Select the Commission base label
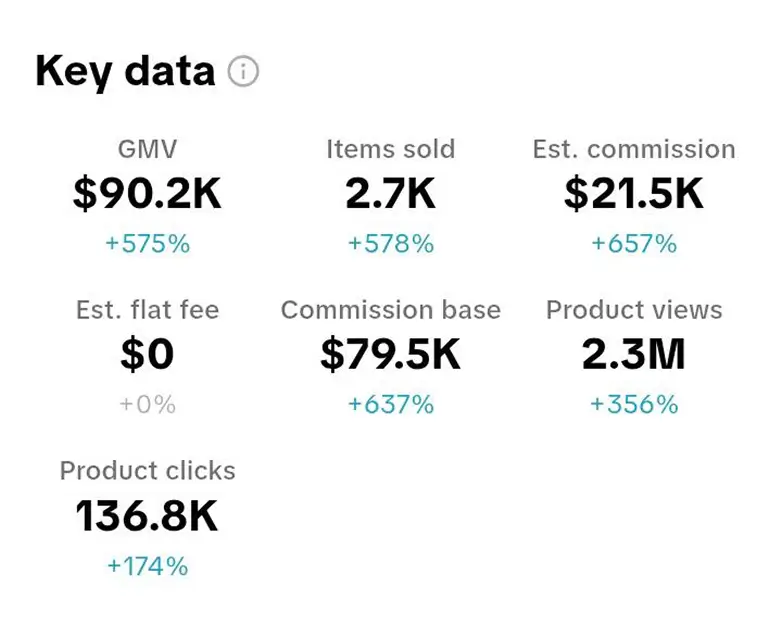This screenshot has width=782, height=622. [x=390, y=310]
